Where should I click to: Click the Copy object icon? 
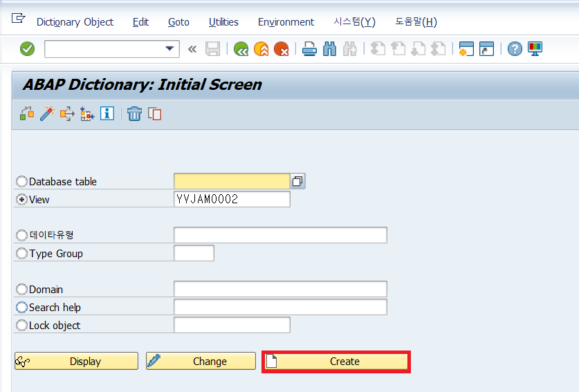click(155, 113)
